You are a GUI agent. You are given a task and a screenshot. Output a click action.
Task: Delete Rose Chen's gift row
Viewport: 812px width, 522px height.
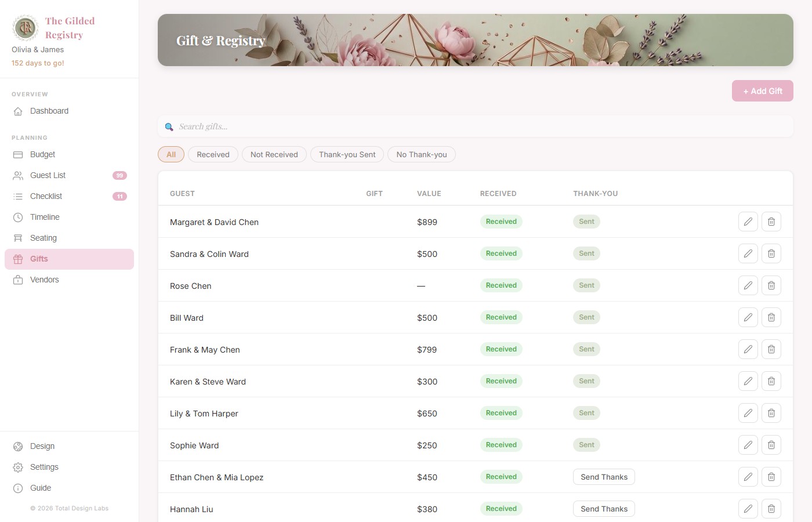tap(771, 285)
